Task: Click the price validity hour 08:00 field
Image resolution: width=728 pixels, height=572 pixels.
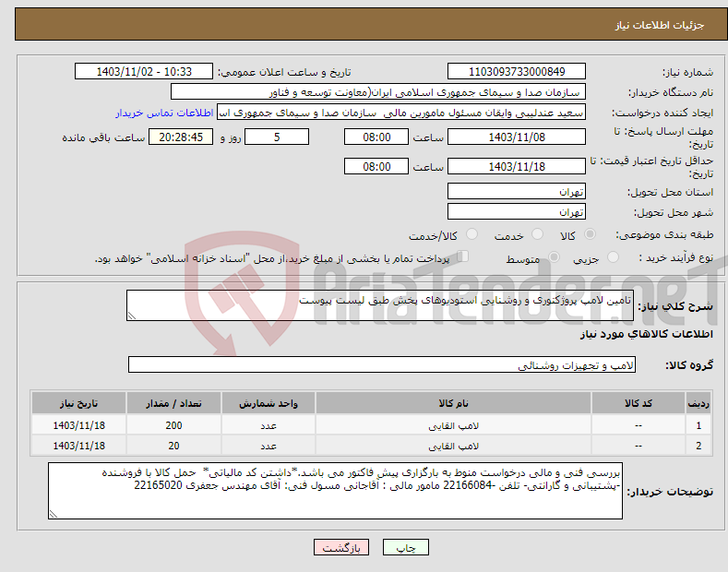Action: click(376, 166)
